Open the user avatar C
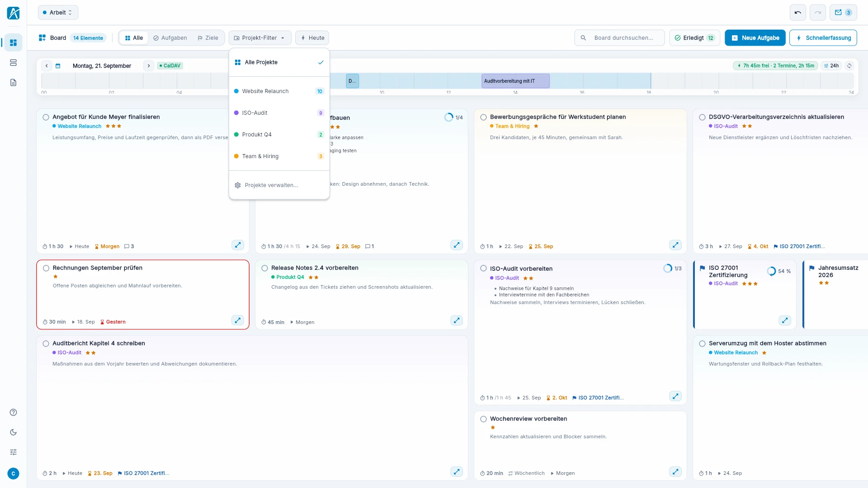Screen dimensions: 868x488 point(13,474)
